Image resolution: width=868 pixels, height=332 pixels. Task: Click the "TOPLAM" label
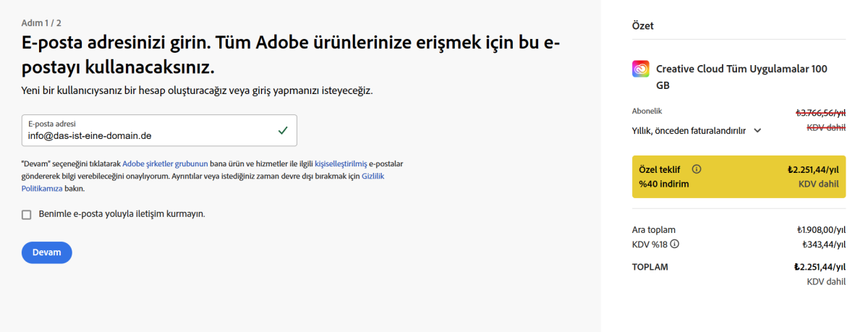click(650, 267)
